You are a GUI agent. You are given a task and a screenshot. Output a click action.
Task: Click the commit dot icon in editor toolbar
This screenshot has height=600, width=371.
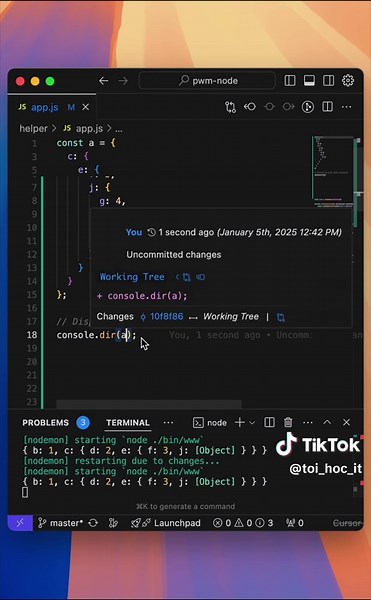269,107
